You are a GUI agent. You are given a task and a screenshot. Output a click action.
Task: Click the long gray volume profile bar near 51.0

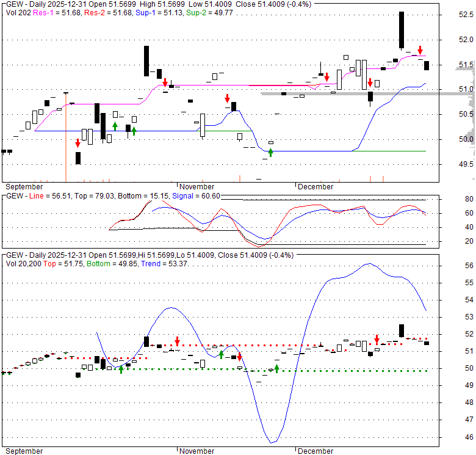tap(366, 93)
